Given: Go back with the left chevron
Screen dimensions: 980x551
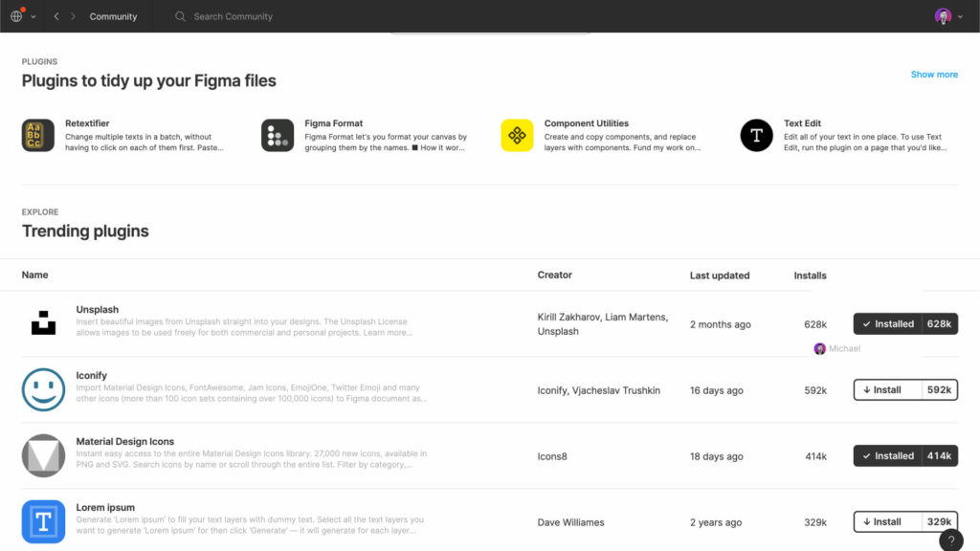Looking at the screenshot, I should (56, 16).
